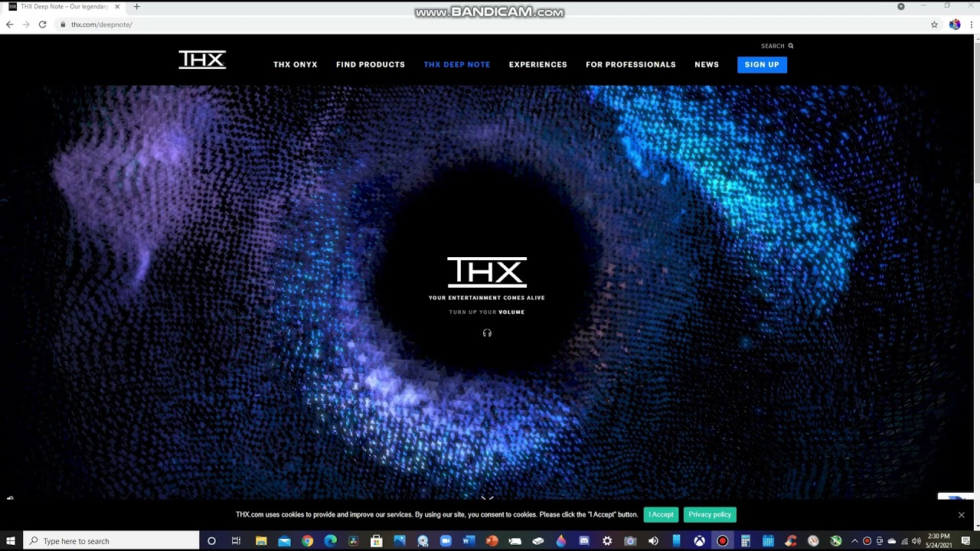This screenshot has width=980, height=551.
Task: Open Calculator from taskbar
Action: (x=745, y=541)
